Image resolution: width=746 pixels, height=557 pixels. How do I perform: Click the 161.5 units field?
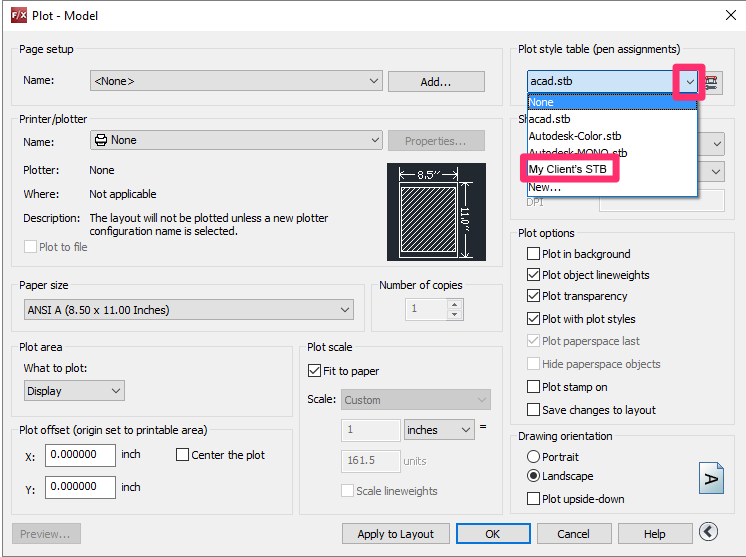(x=371, y=460)
